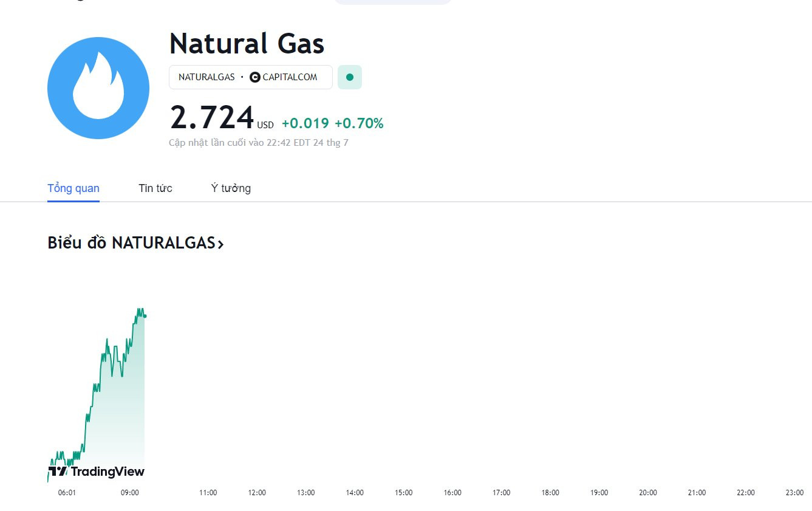
Task: Open the Ý tưởng tab
Action: click(x=231, y=188)
